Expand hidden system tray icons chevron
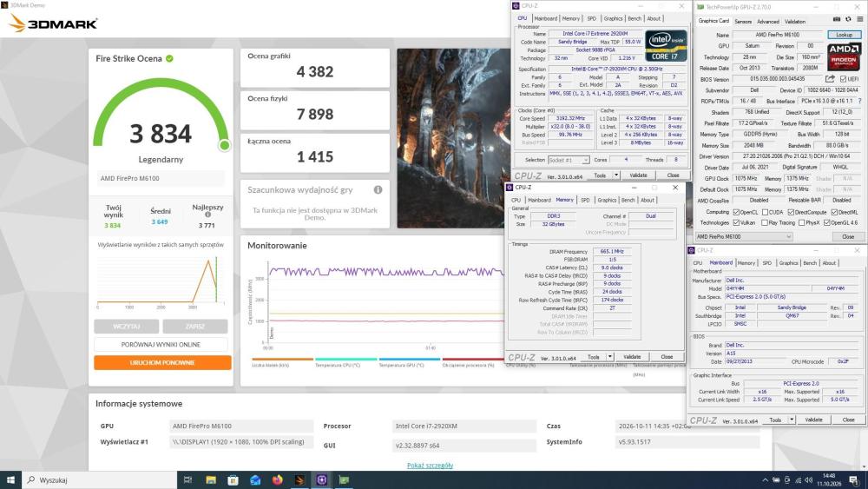 (765, 480)
